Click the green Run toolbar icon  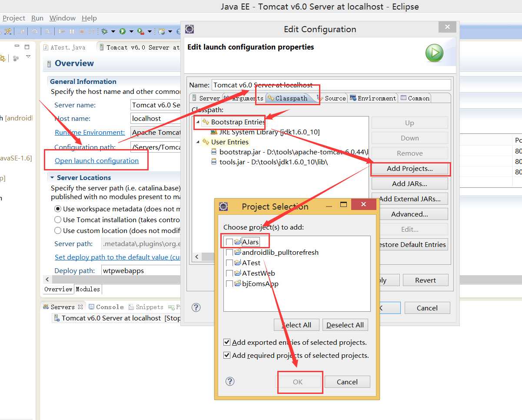coord(123,31)
